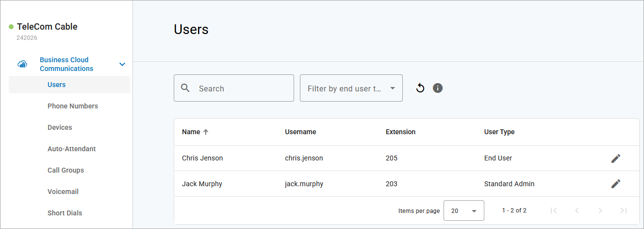Image resolution: width=644 pixels, height=229 pixels.
Task: Click username chris.jenson
Action: (304, 158)
